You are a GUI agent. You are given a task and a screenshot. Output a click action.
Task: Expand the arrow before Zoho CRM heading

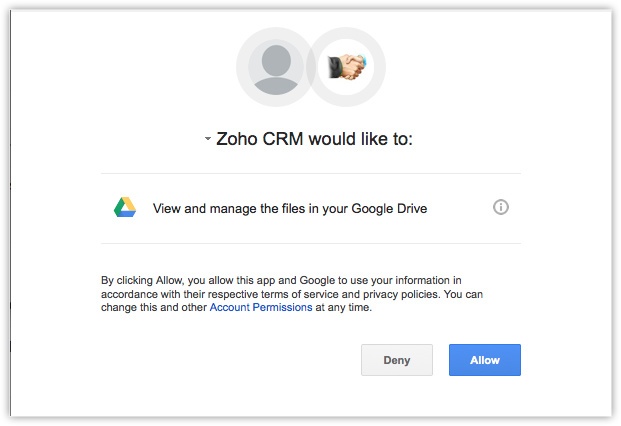208,139
